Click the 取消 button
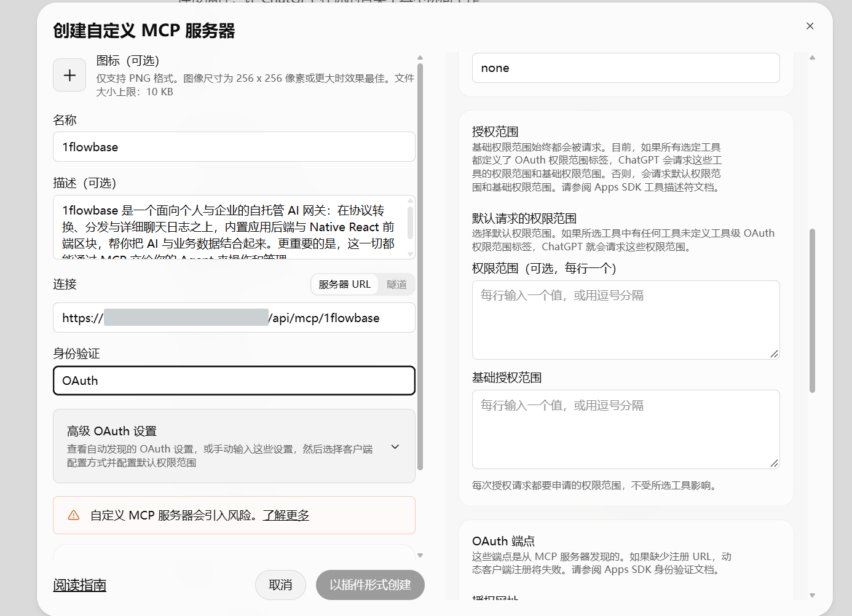This screenshot has width=852, height=616. [x=280, y=585]
